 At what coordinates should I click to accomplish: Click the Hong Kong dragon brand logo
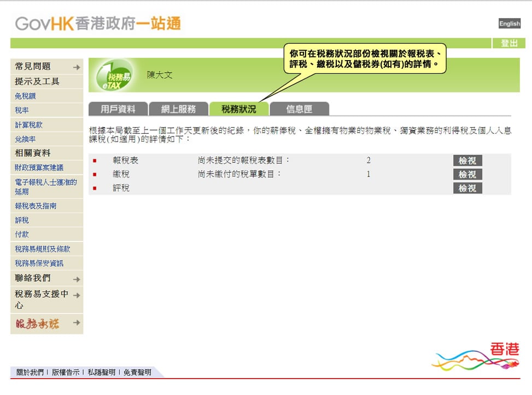coord(476,358)
